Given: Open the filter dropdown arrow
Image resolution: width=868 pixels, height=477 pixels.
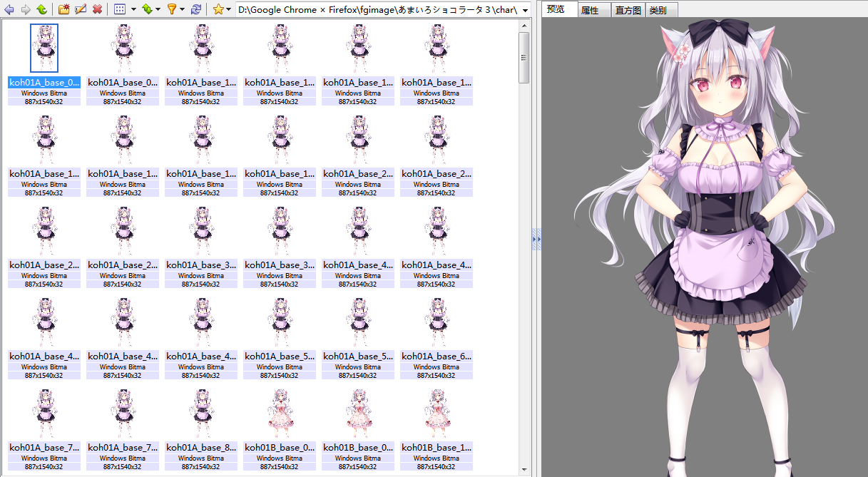Looking at the screenshot, I should (182, 10).
